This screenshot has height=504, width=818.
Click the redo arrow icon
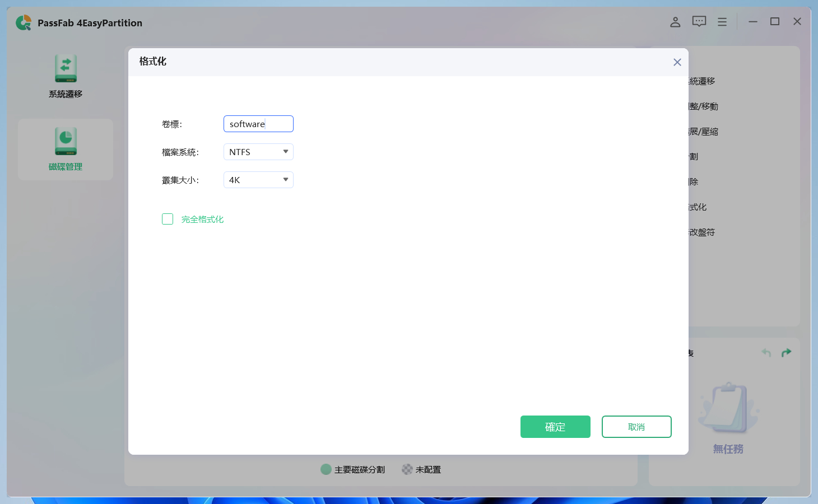pyautogui.click(x=786, y=352)
